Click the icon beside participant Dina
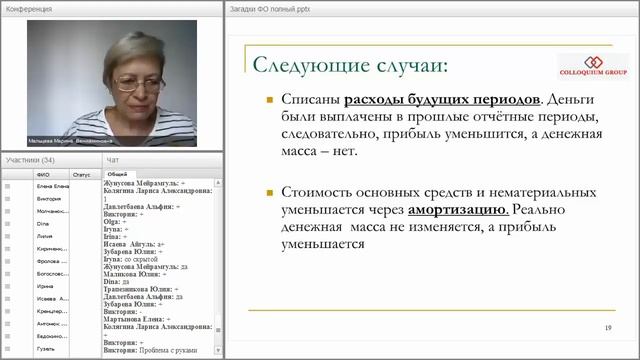Image resolution: width=640 pixels, height=360 pixels. point(7,224)
